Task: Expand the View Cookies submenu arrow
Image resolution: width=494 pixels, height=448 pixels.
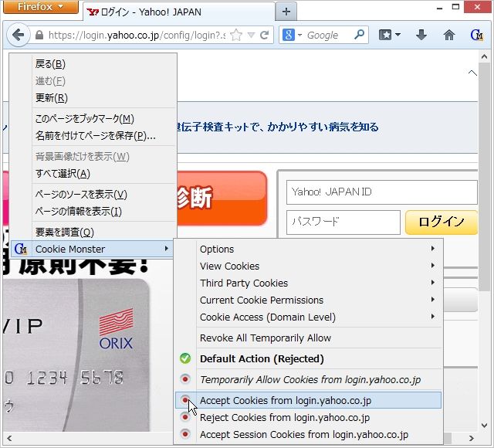Action: click(433, 266)
